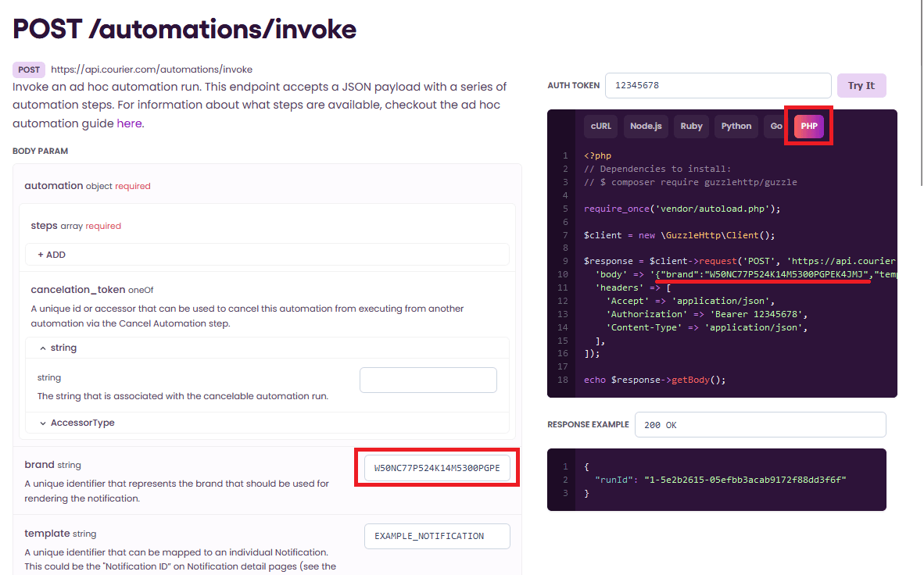Click the cancelation_token string input box
Viewport: 924px width, 575px height.
[428, 380]
